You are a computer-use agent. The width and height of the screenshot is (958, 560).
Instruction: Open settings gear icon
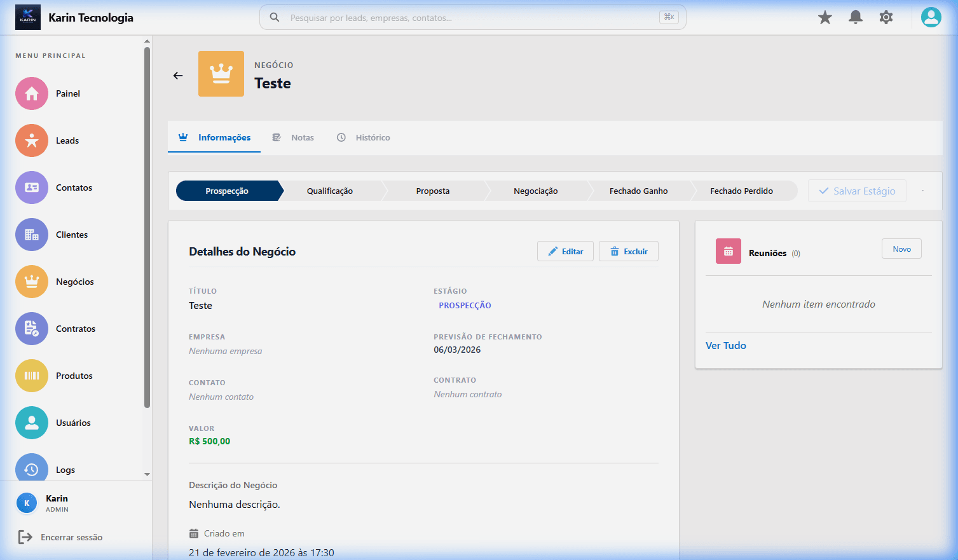(x=886, y=18)
